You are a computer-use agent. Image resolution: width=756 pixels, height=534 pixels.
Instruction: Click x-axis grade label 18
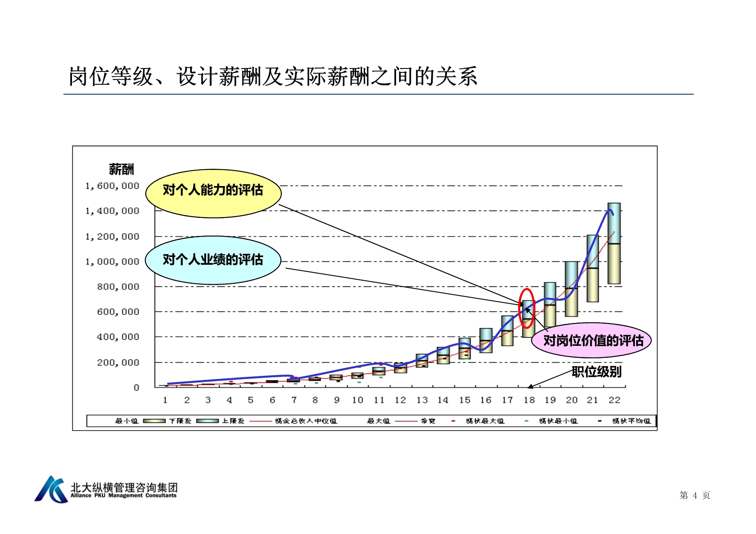pos(529,400)
